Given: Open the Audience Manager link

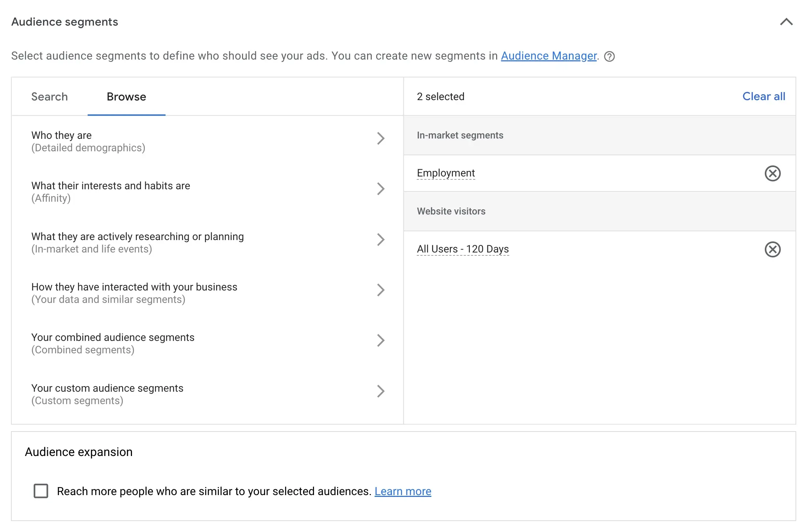Looking at the screenshot, I should point(548,56).
